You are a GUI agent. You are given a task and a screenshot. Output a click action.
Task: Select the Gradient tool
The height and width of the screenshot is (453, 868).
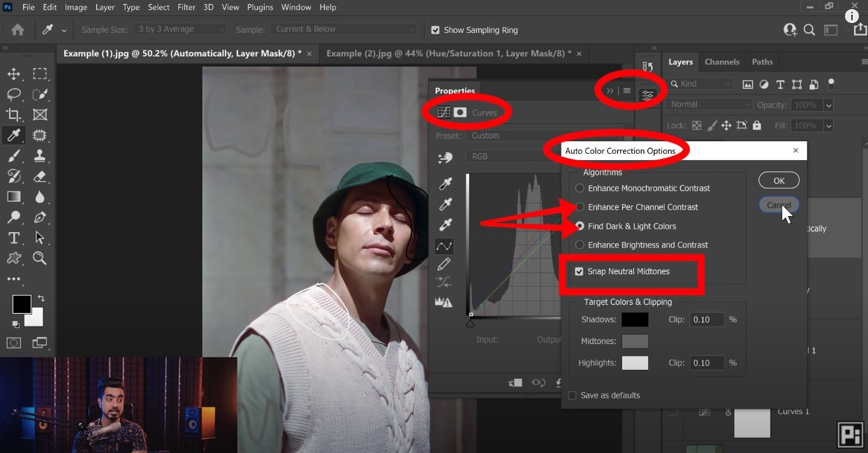(14, 197)
